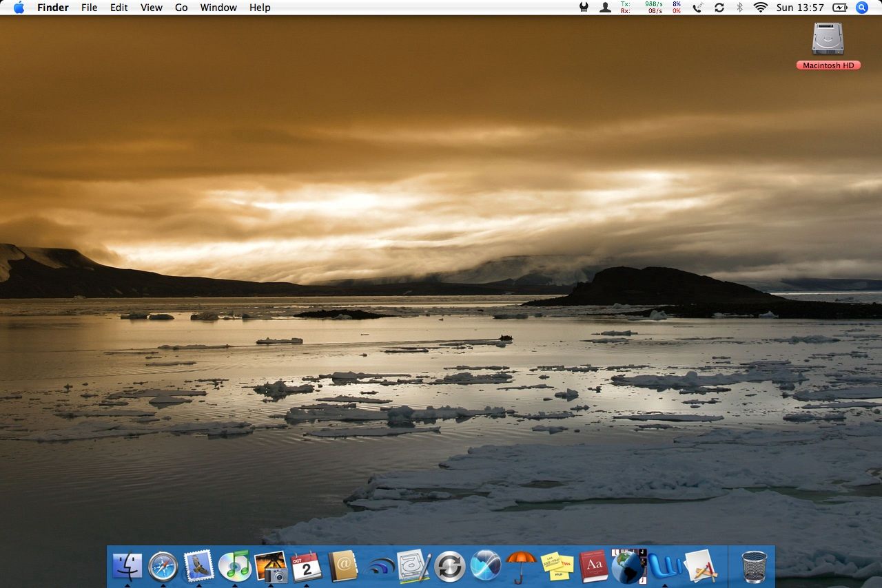Launch Disk Utility from the Dock
882x588 pixels.
414,566
